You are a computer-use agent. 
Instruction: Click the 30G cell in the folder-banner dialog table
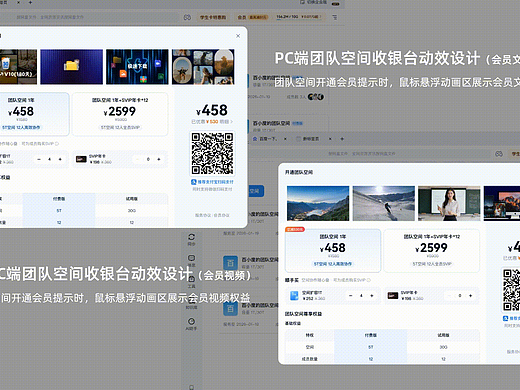(132, 211)
